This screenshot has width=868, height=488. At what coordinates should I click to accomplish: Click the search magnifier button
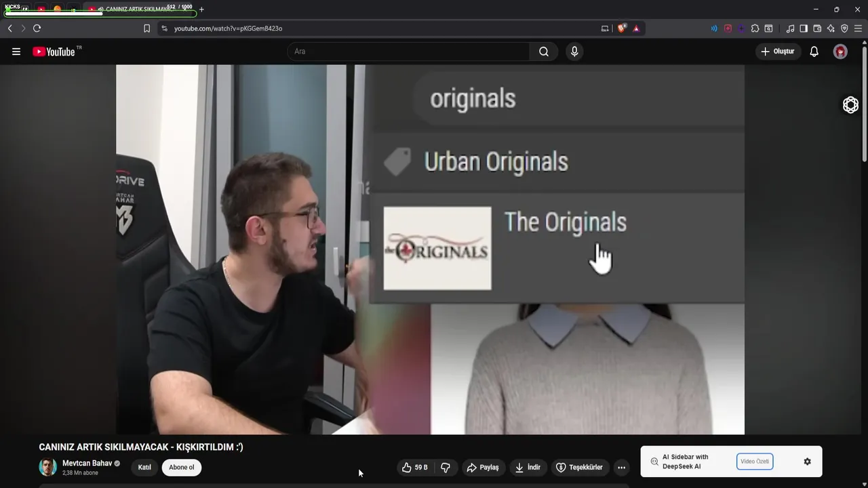(x=544, y=52)
